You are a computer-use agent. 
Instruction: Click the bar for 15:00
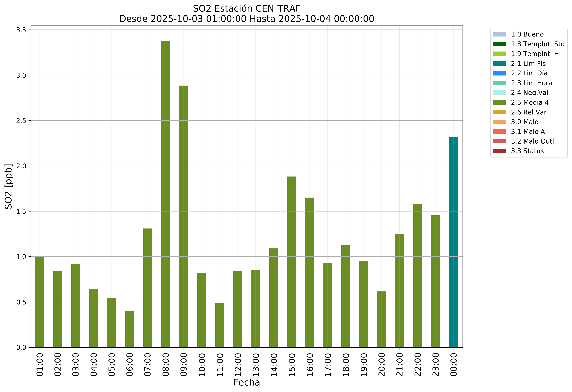tap(292, 262)
